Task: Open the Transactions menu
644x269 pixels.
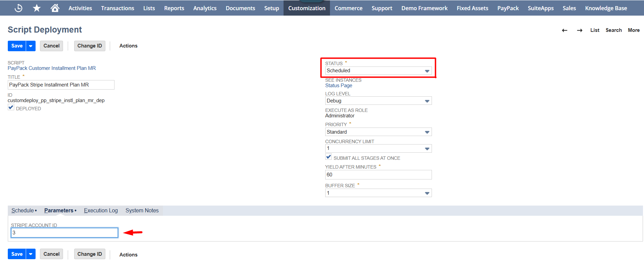Action: tap(118, 8)
